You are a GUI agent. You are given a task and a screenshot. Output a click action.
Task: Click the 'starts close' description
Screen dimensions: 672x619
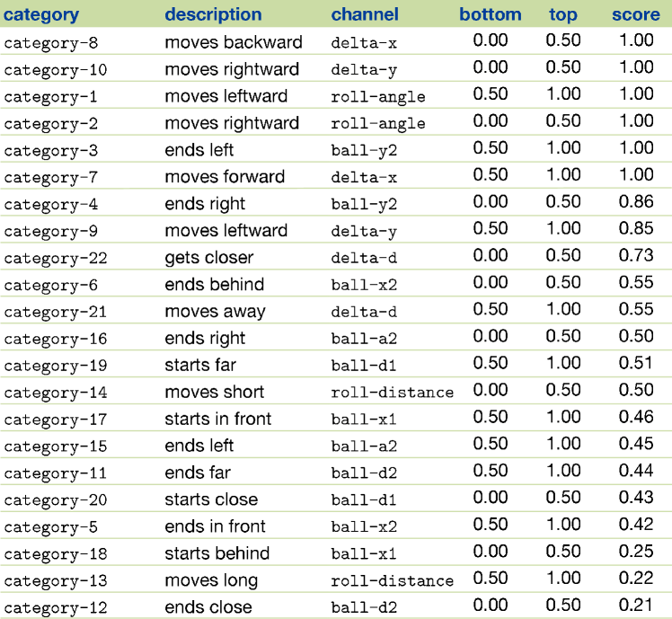211,500
